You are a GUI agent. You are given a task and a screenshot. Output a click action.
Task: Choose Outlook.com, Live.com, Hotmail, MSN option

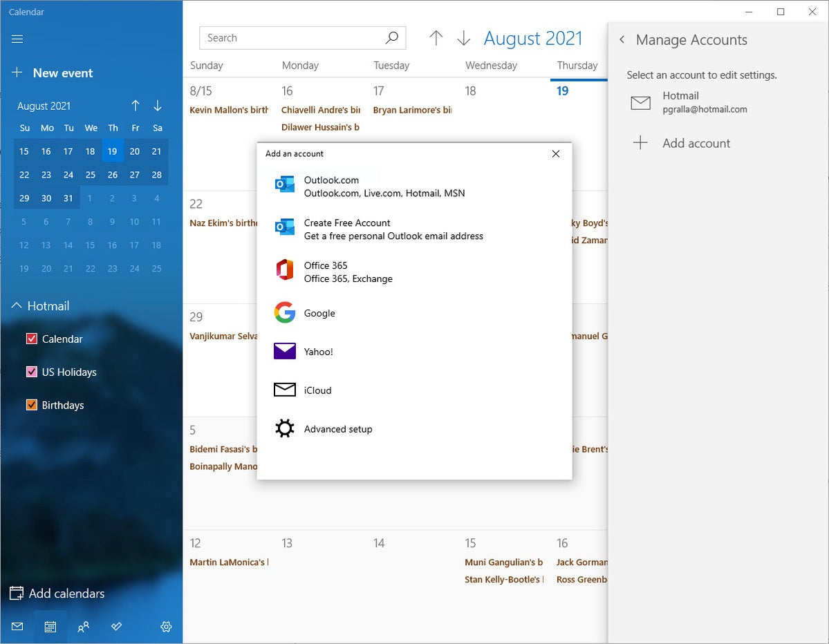[384, 193]
